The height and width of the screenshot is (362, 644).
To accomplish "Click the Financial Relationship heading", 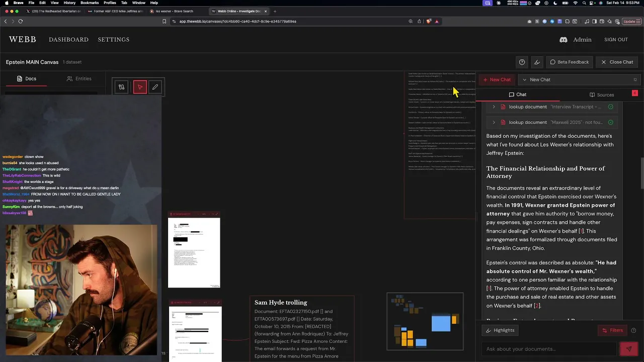I will (545, 172).
